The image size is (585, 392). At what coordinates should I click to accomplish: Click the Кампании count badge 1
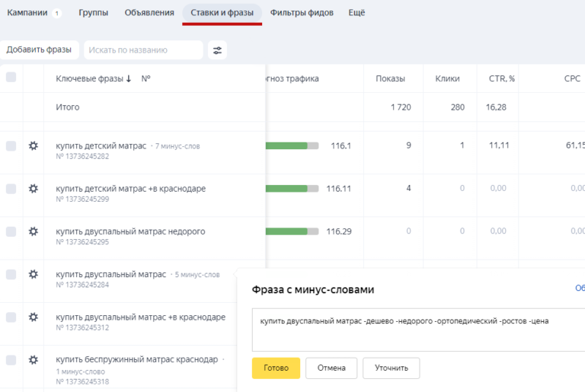pyautogui.click(x=56, y=14)
